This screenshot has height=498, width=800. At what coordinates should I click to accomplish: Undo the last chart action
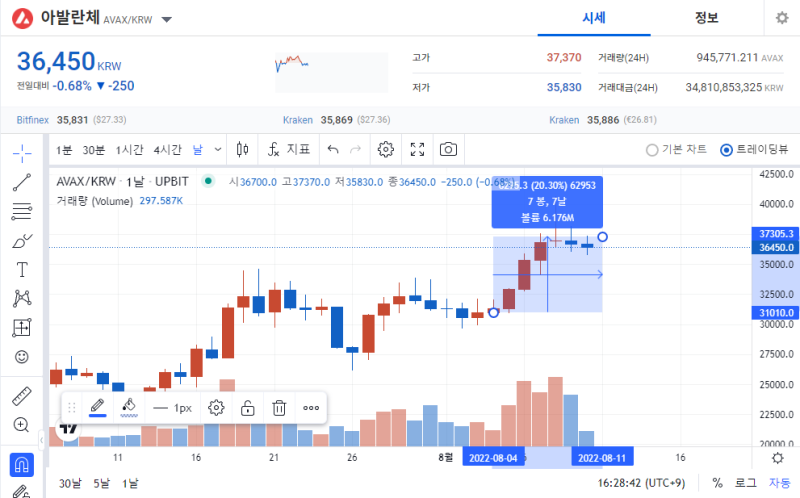click(333, 150)
